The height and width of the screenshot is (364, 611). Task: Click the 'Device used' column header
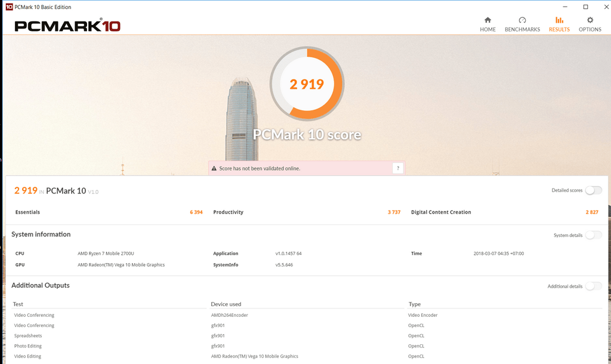[226, 304]
